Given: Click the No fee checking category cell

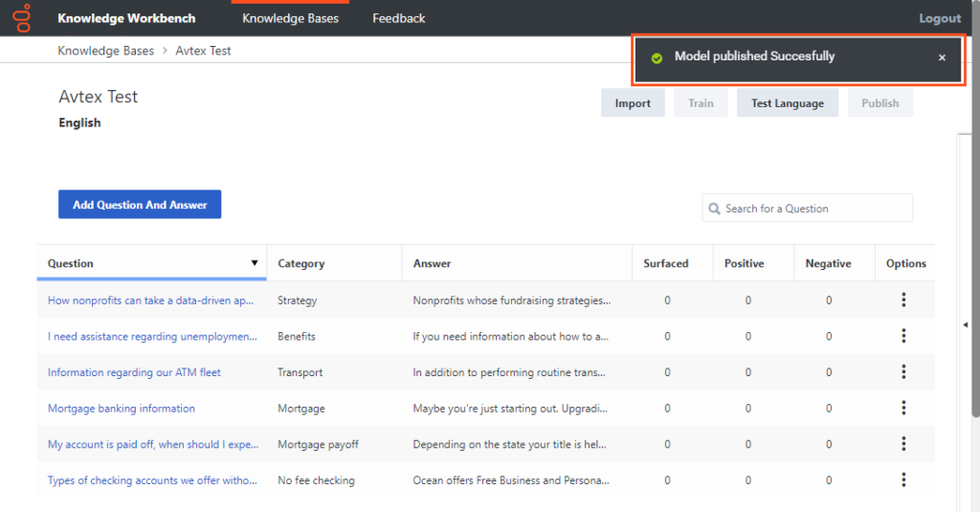Looking at the screenshot, I should pos(316,480).
